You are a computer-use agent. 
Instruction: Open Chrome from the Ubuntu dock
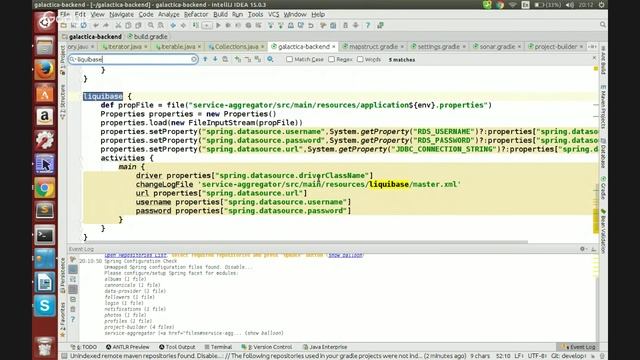(x=44, y=188)
